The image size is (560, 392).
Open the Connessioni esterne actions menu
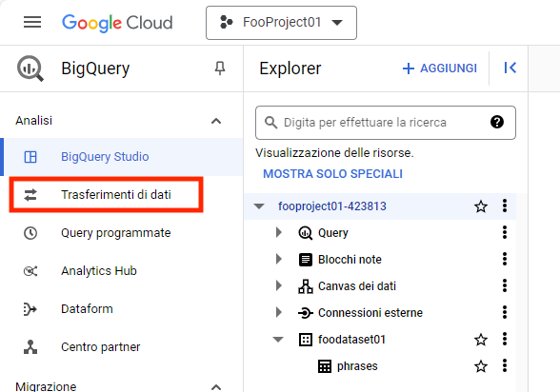[505, 312]
